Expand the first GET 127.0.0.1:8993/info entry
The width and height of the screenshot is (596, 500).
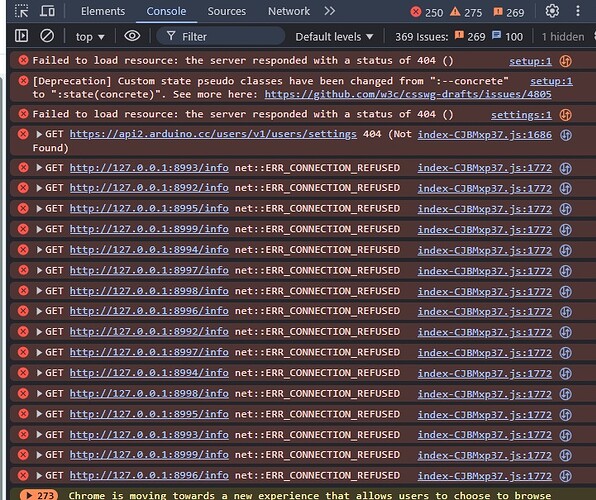[39, 168]
